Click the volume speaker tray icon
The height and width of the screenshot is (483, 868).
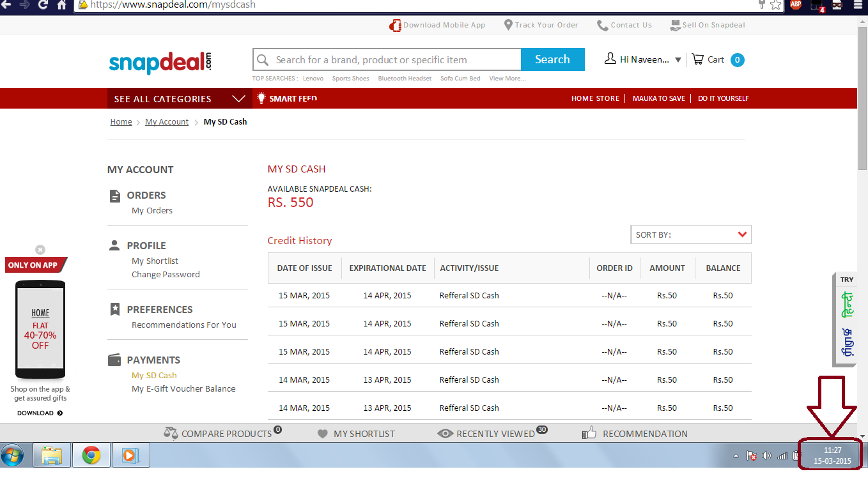pos(767,456)
